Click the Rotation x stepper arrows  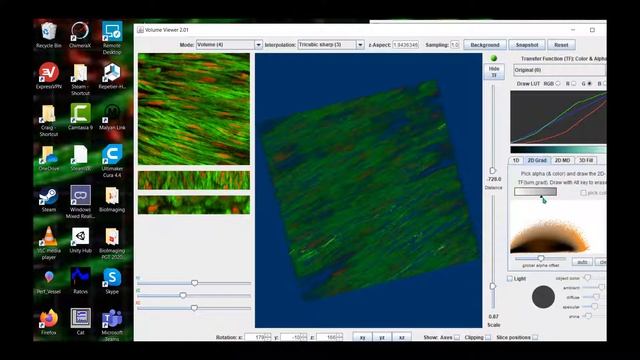(x=268, y=337)
